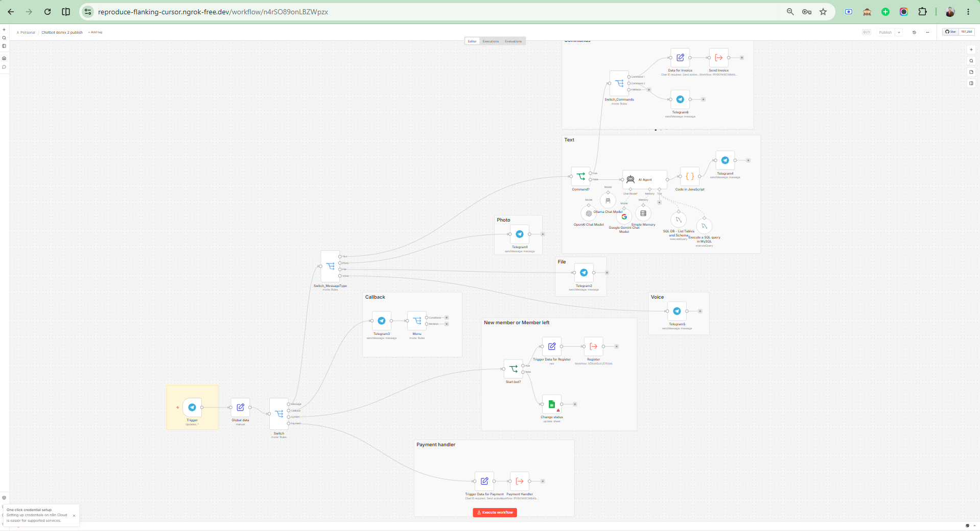The width and height of the screenshot is (980, 531).
Task: Select the Code in JavaScript node
Action: (690, 176)
